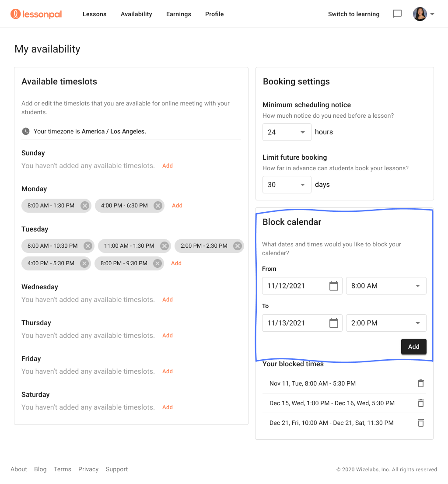Remove Monday 4:00 PM - 6:30 PM timeslot
This screenshot has width=448, height=484.
point(158,206)
